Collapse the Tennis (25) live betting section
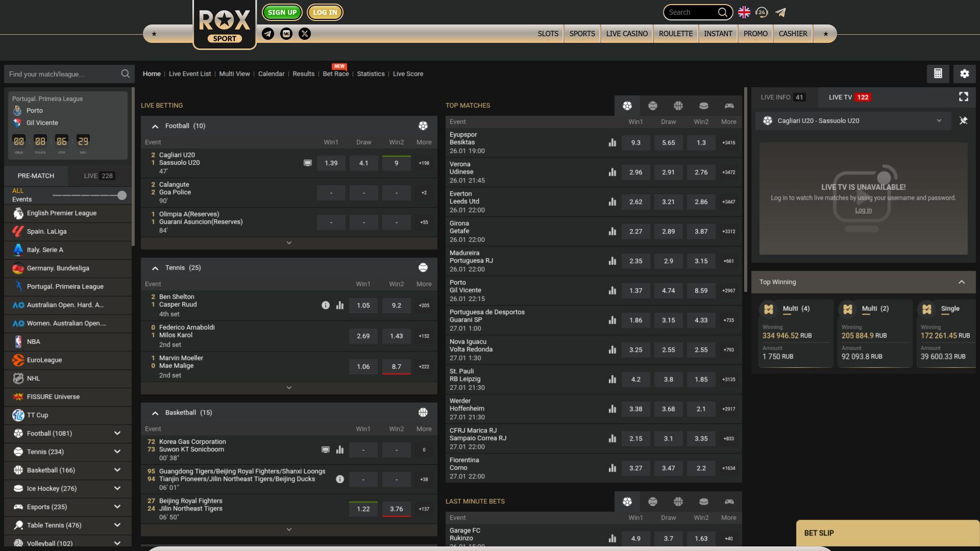Screen dimensions: 980x551 pyautogui.click(x=155, y=267)
